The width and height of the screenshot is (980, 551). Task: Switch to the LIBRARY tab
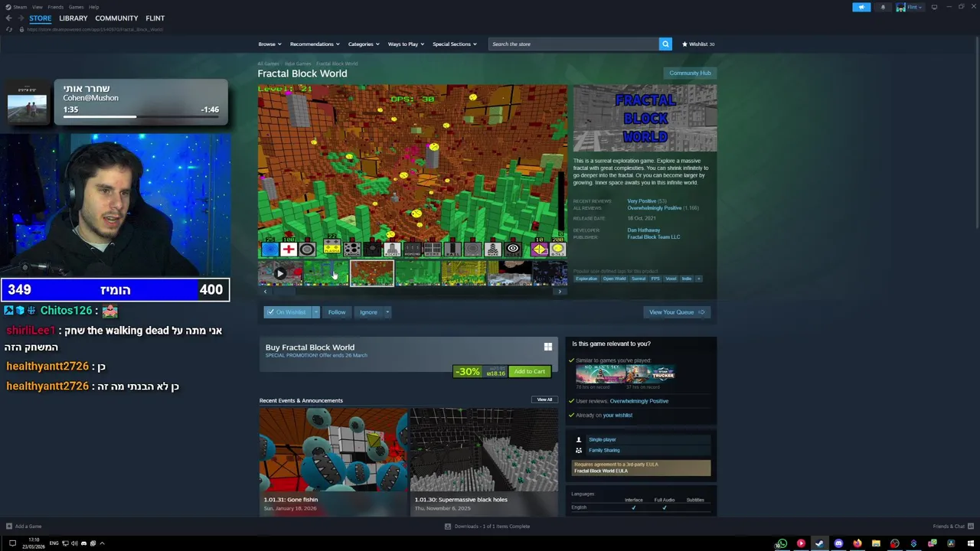pyautogui.click(x=73, y=18)
